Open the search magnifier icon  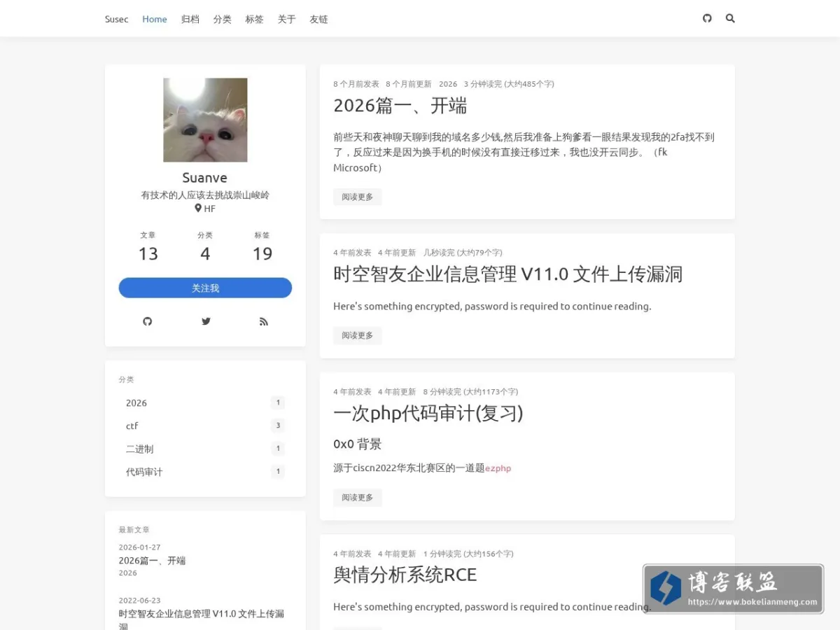tap(730, 18)
